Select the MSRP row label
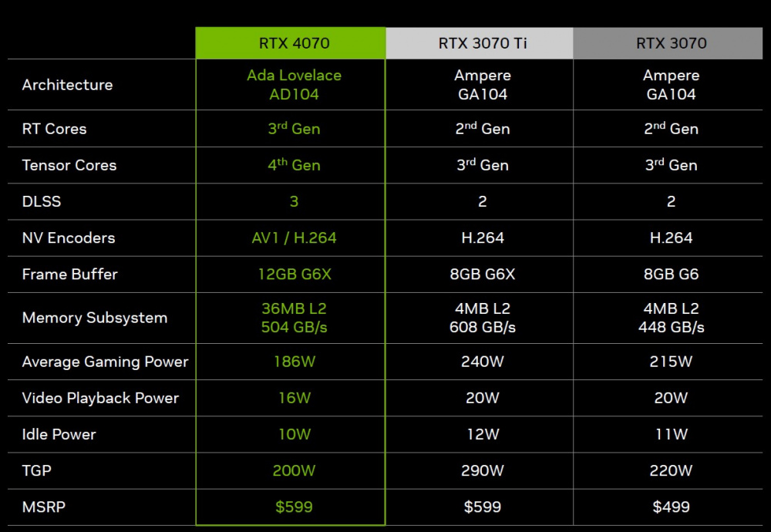Image resolution: width=771 pixels, height=532 pixels. tap(44, 507)
